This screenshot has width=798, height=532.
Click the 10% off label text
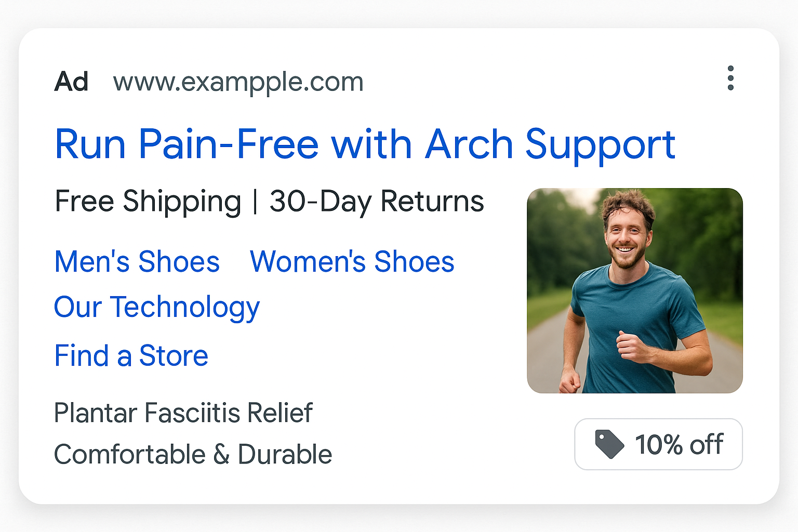[679, 445]
